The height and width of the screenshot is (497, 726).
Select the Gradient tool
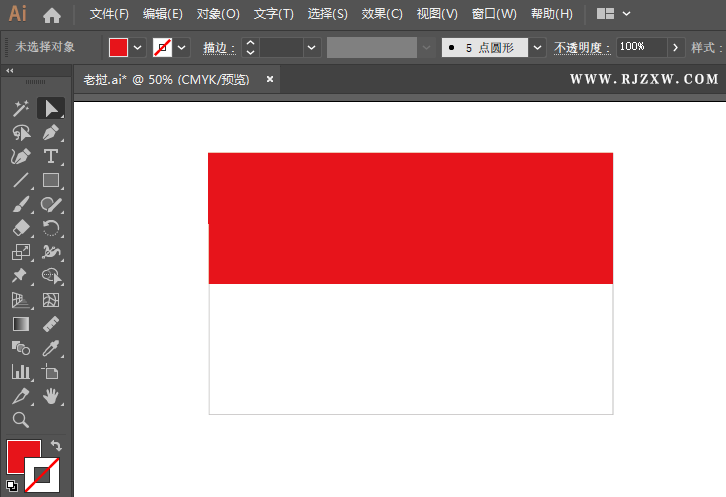pos(21,324)
